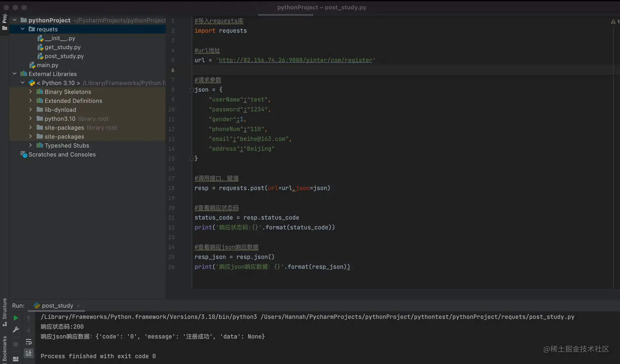Click the main.py file icon

tap(32, 65)
